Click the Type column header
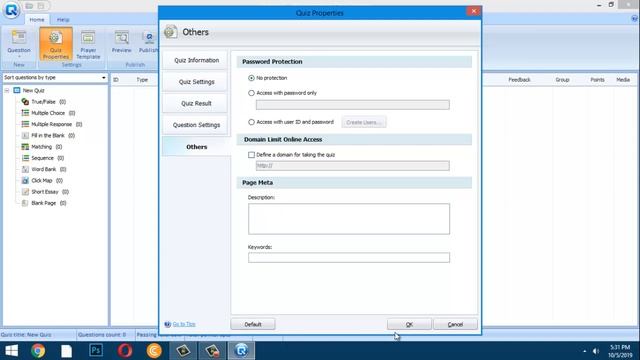 (x=142, y=80)
